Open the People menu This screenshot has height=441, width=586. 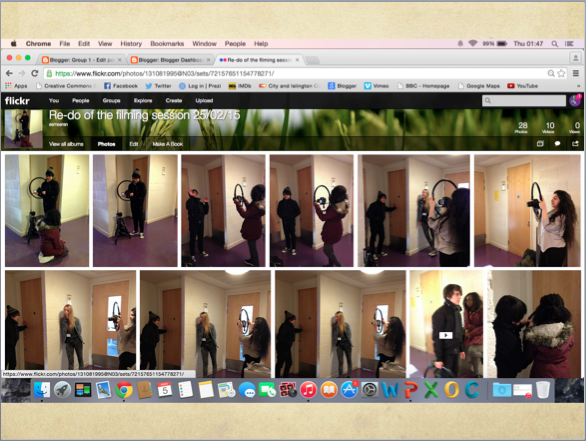click(x=235, y=44)
